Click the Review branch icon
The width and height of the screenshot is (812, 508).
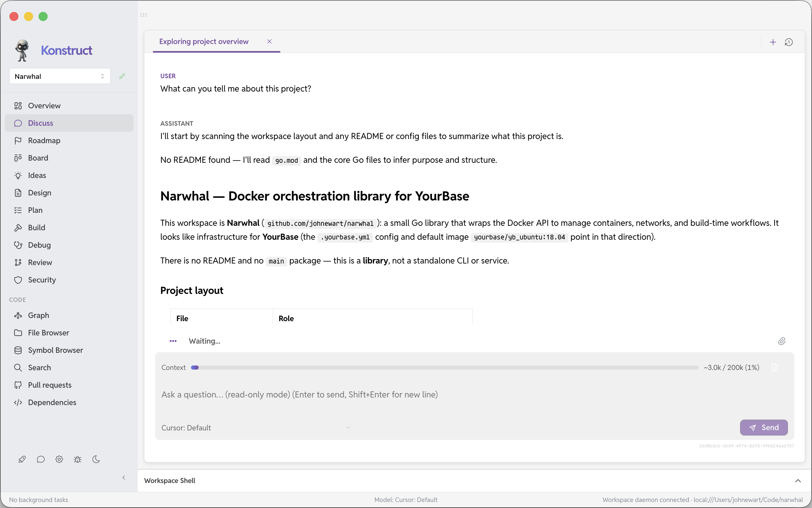[18, 263]
